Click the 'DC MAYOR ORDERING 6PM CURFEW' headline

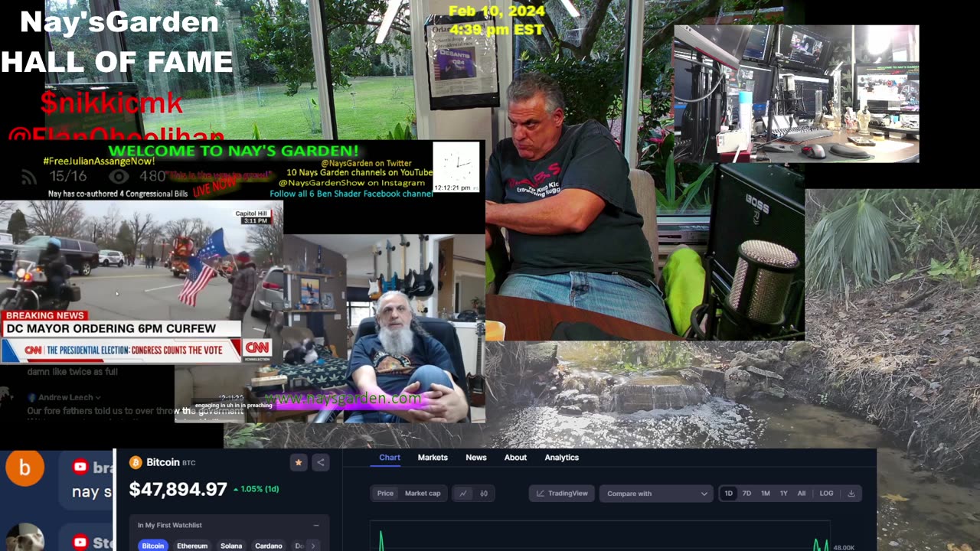(x=112, y=328)
